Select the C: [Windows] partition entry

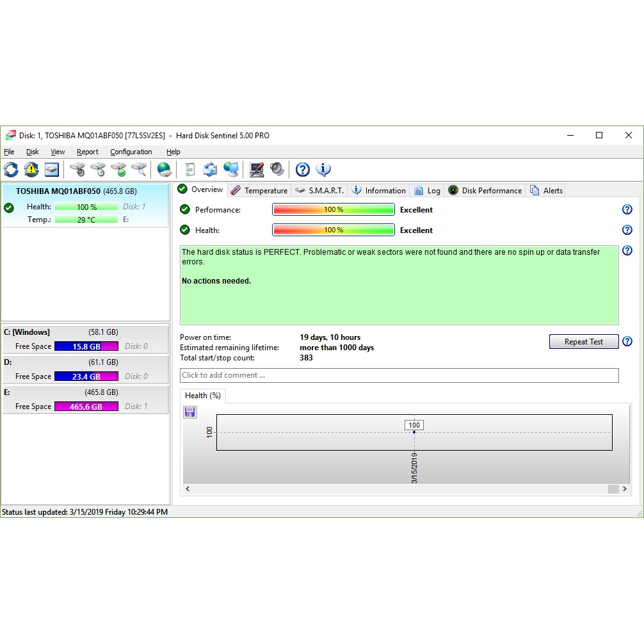(86, 339)
